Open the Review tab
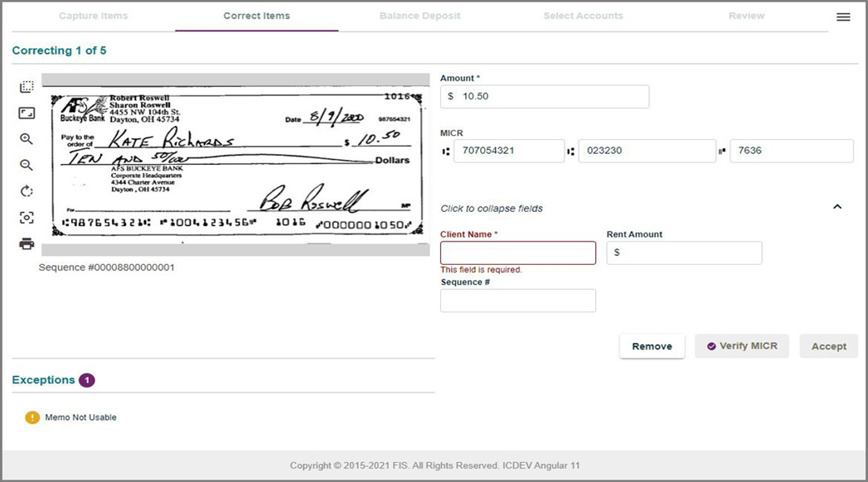The image size is (868, 482). coord(746,16)
